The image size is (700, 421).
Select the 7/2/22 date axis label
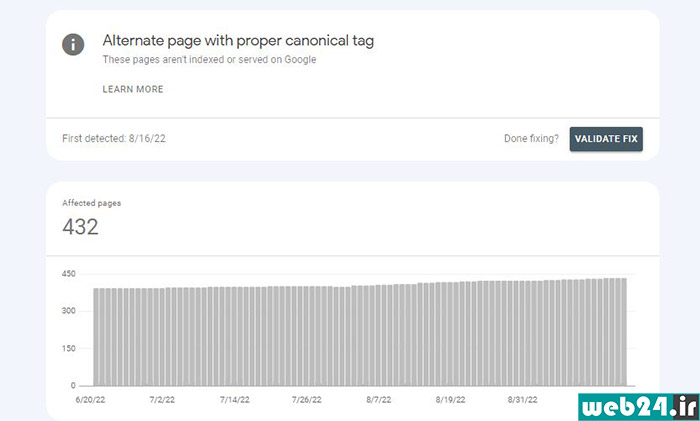coord(162,400)
